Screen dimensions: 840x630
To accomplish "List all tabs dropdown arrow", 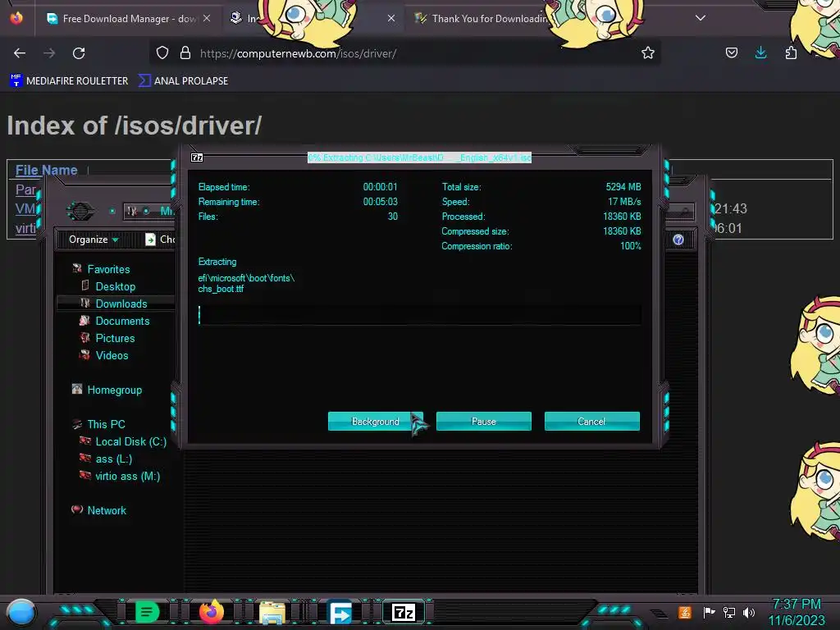I will coord(701,18).
